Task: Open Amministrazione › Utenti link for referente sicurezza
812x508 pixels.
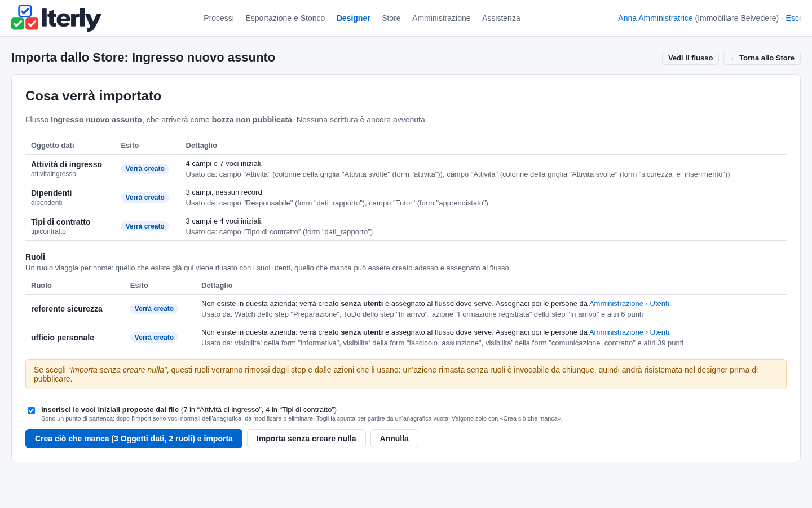Action: (629, 304)
